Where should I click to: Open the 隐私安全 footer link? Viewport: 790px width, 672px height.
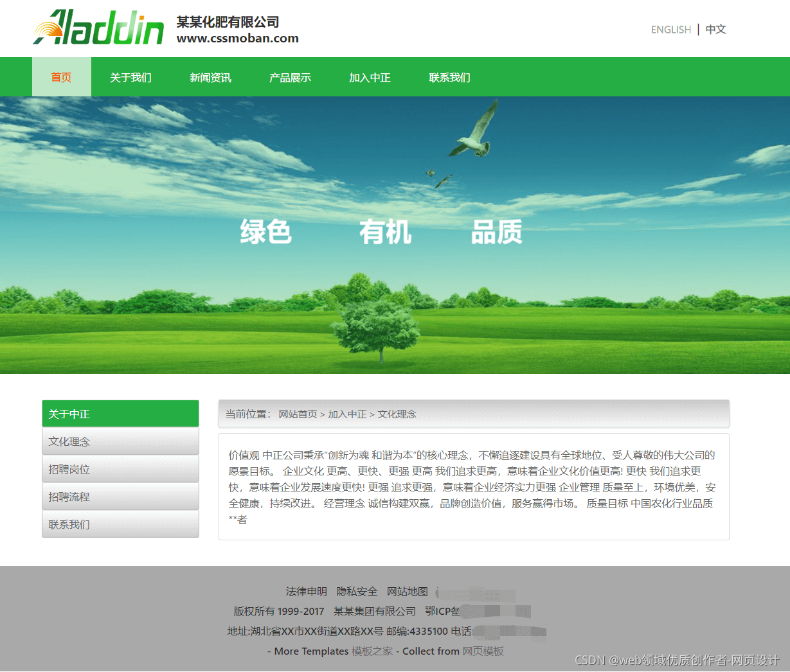coord(357,591)
